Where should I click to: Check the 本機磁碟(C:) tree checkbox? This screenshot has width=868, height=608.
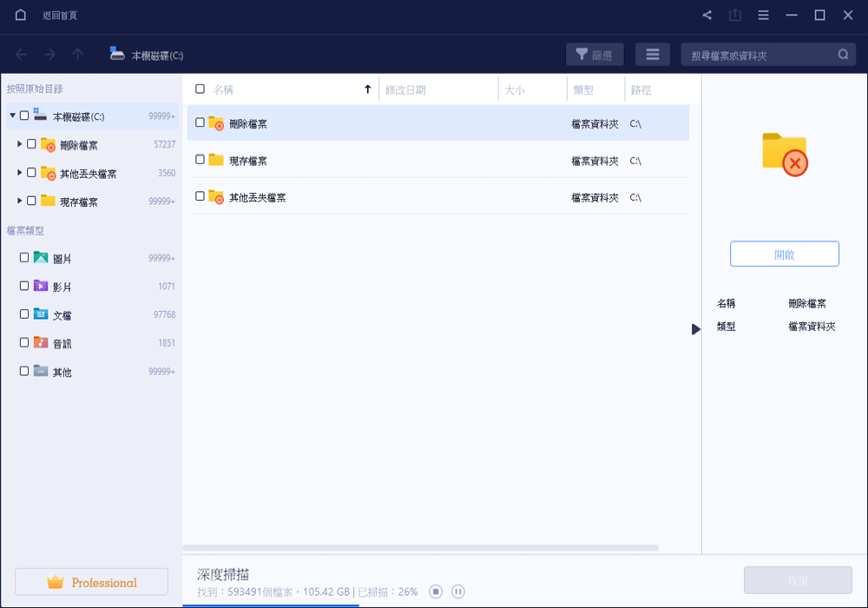[x=23, y=116]
